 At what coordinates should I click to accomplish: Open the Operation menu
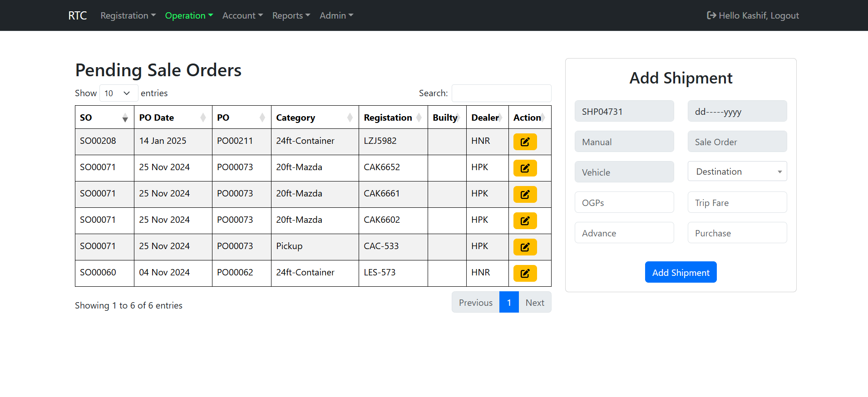coord(188,15)
